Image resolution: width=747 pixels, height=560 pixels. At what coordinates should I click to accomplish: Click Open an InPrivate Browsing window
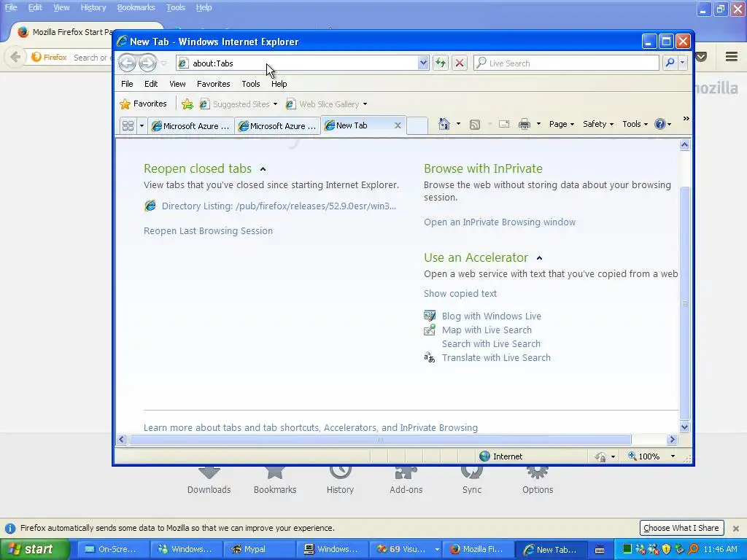point(500,222)
